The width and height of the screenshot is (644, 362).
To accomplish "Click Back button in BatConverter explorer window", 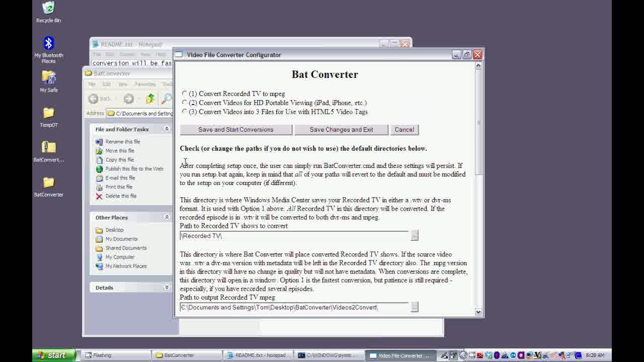I will coord(100,99).
